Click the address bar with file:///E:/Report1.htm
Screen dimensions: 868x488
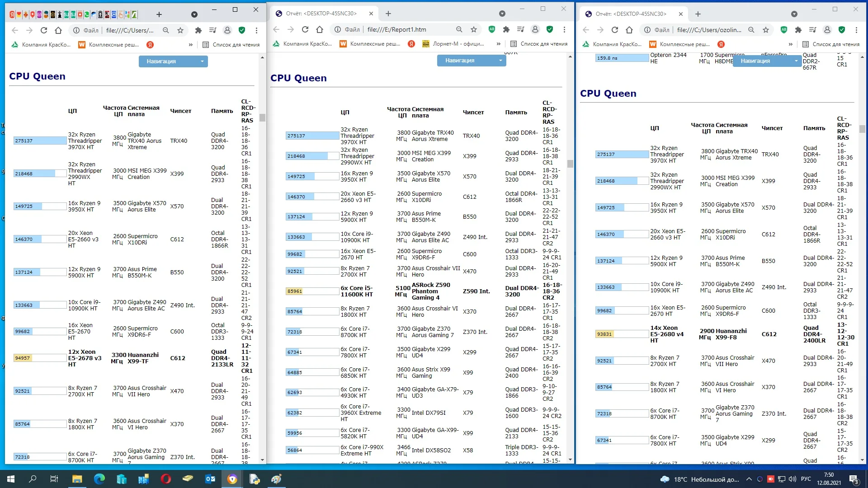tap(396, 29)
